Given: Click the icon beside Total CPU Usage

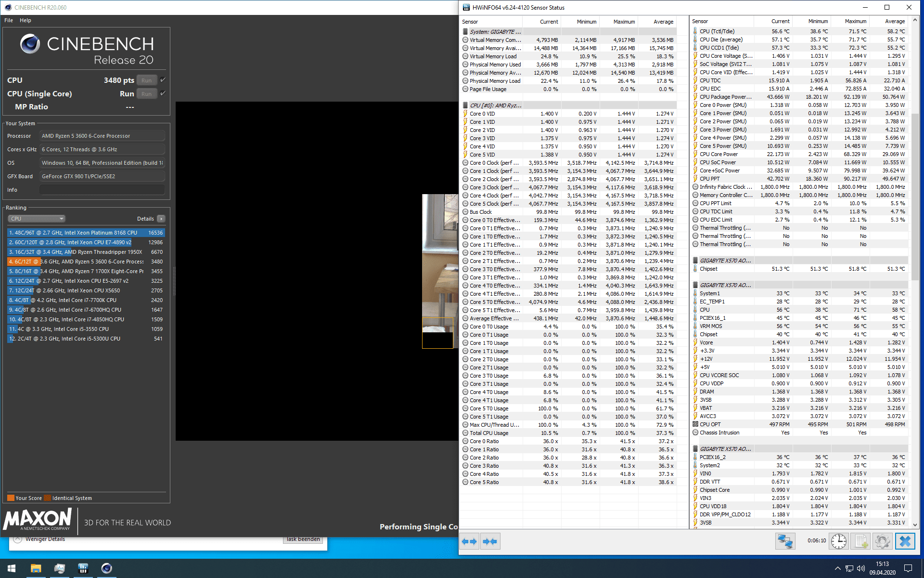Looking at the screenshot, I should (465, 433).
